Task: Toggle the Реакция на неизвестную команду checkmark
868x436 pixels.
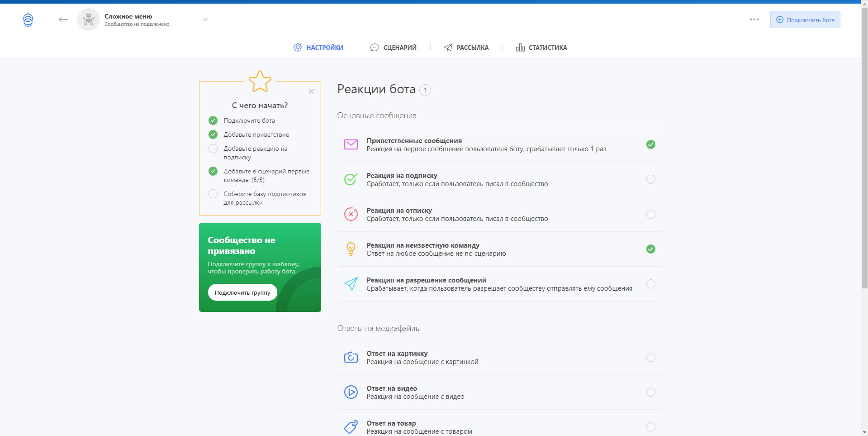Action: coord(651,249)
